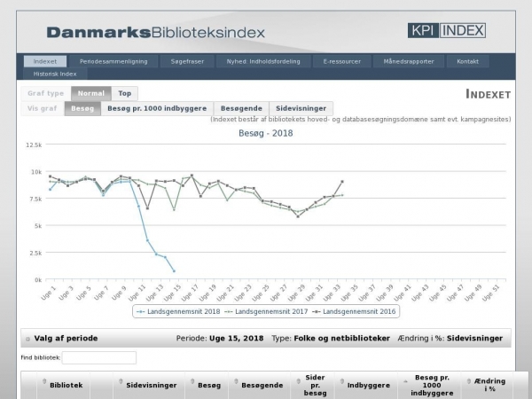Sort table by Besøgende column
Screen dimensions: 532x399
pyautogui.click(x=260, y=385)
